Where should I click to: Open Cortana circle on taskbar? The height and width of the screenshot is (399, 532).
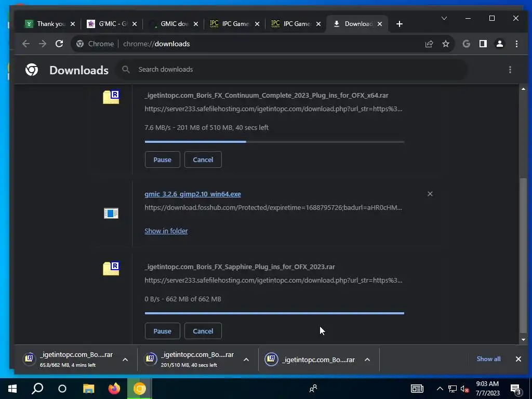click(62, 389)
